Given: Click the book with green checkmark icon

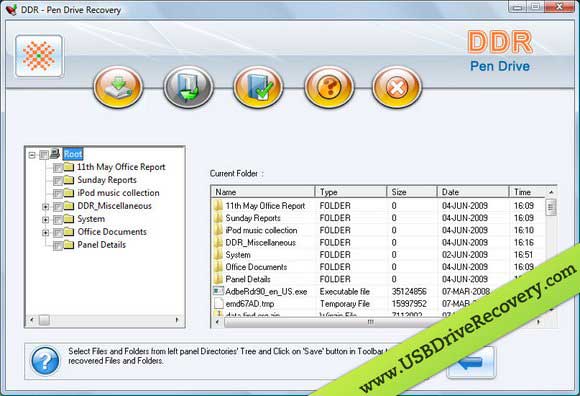Looking at the screenshot, I should [x=258, y=87].
